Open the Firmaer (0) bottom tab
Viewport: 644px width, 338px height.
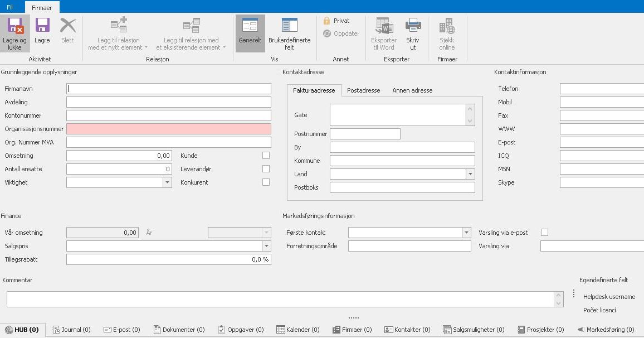click(x=353, y=330)
